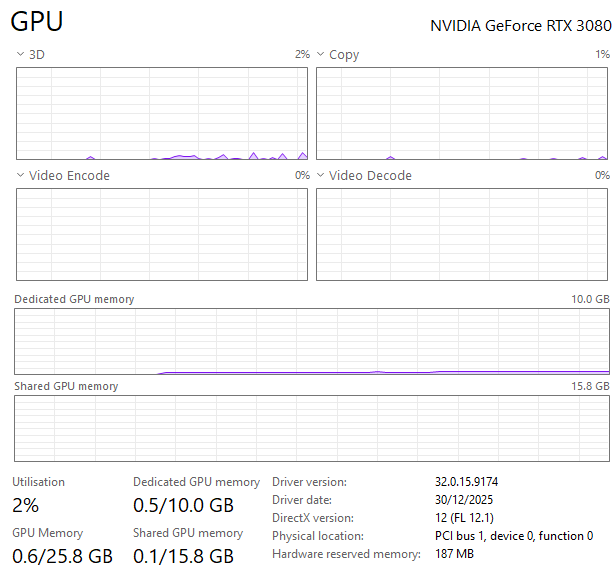
Task: Click the 0.6/25.8 GB GPU Memory value
Action: [62, 555]
